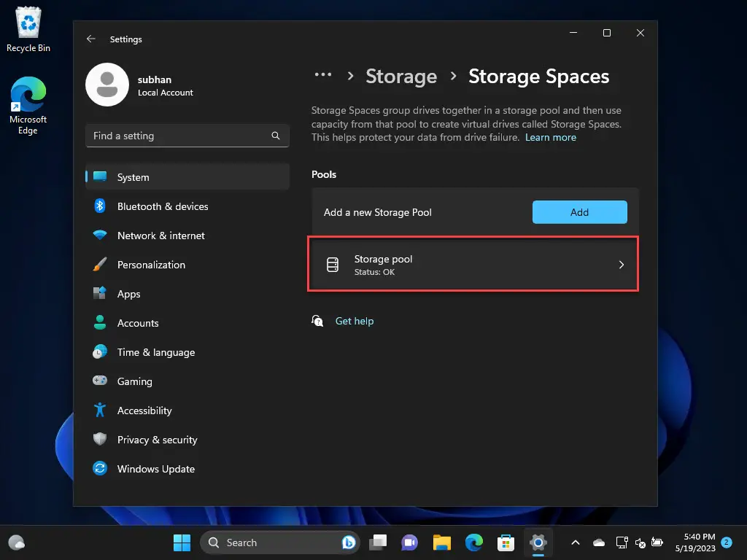Click the network tray icon
This screenshot has height=560, width=747.
tap(622, 542)
